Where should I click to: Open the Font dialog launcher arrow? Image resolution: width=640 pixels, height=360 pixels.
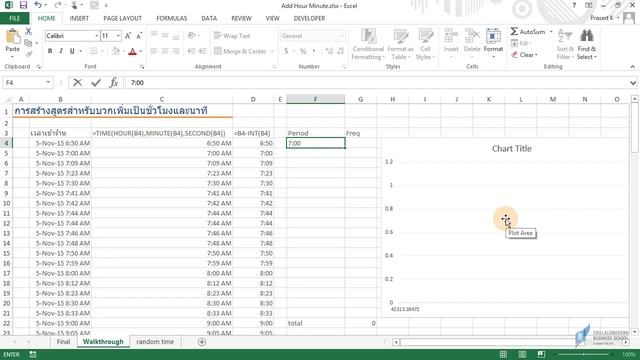[x=142, y=67]
